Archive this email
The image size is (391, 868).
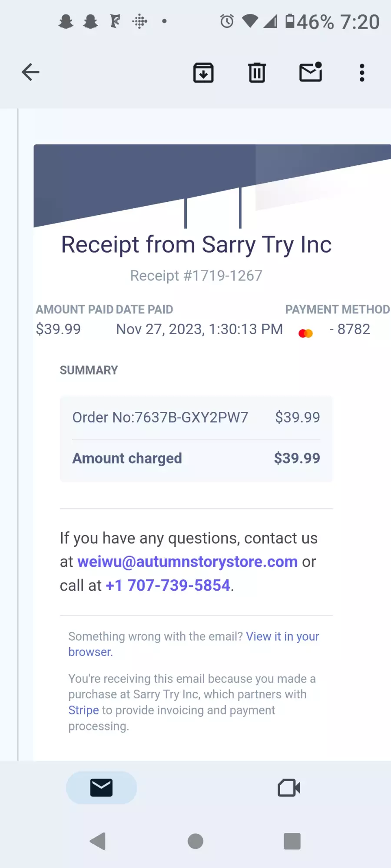[203, 72]
